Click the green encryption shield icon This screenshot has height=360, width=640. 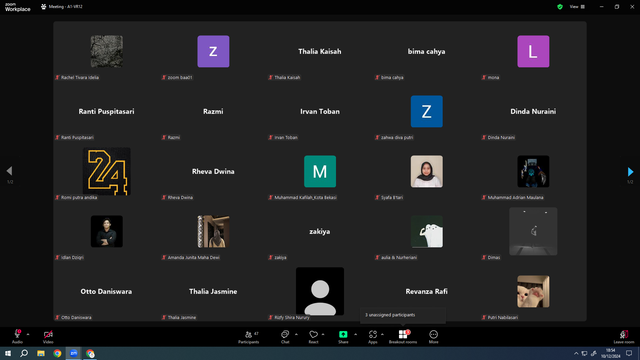pos(560,7)
